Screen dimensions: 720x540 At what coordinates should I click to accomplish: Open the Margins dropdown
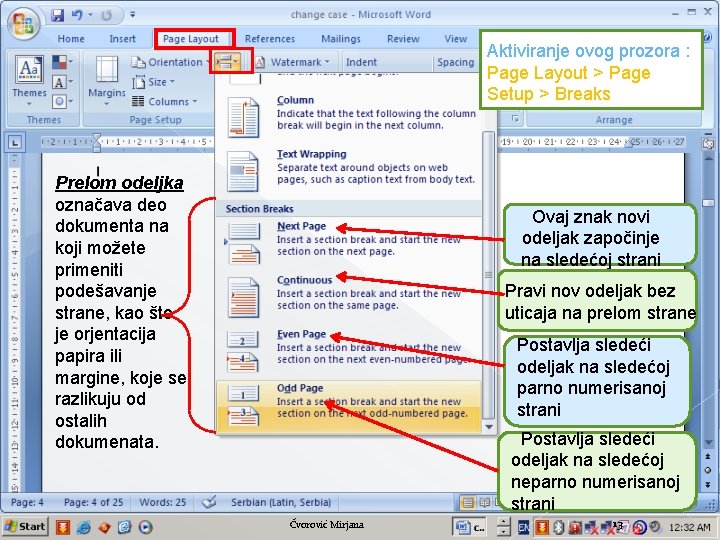pyautogui.click(x=107, y=81)
